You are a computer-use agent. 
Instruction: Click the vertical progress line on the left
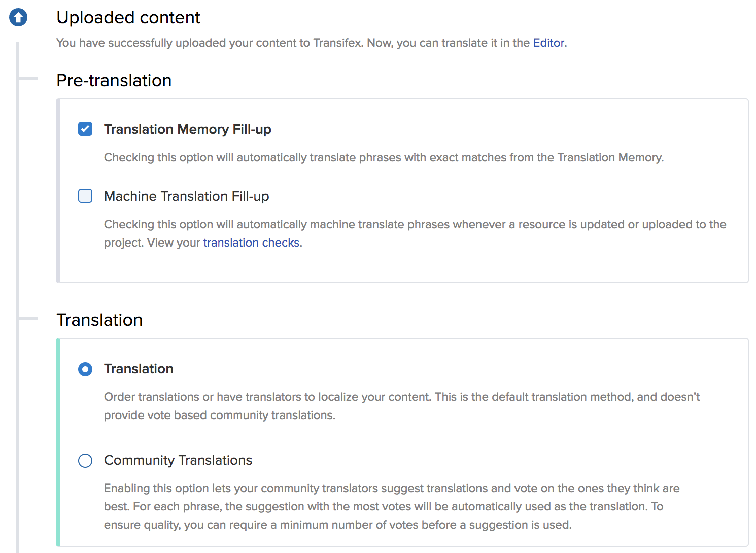point(19,203)
